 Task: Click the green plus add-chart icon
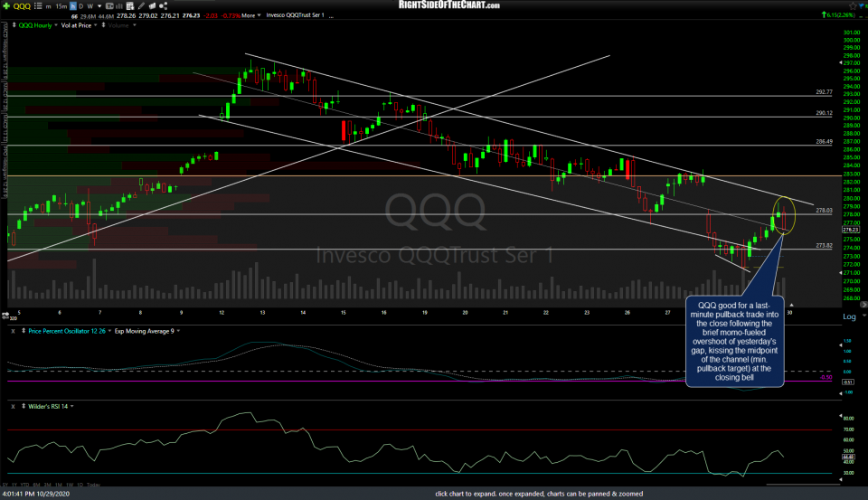click(6, 5)
